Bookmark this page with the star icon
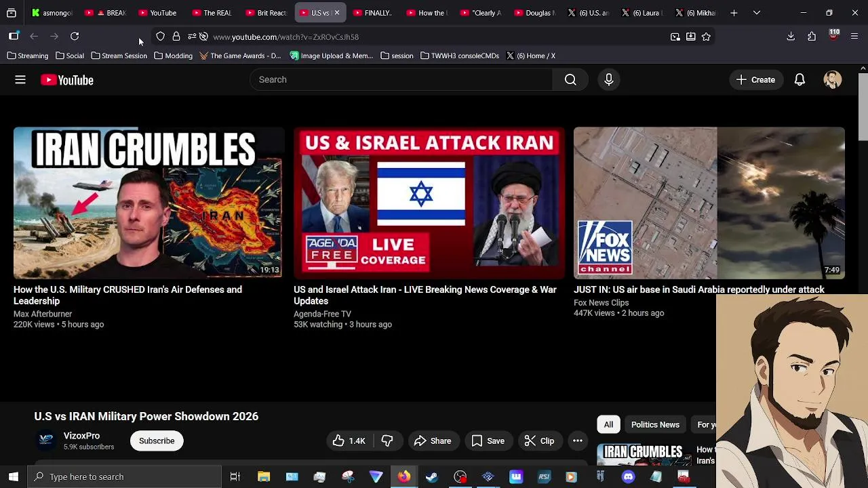868x488 pixels. [x=706, y=37]
